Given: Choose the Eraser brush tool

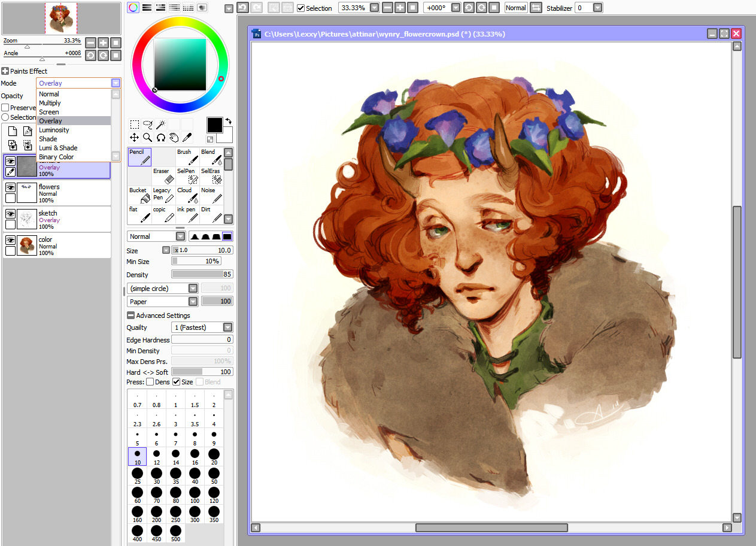Looking at the screenshot, I should (x=164, y=176).
